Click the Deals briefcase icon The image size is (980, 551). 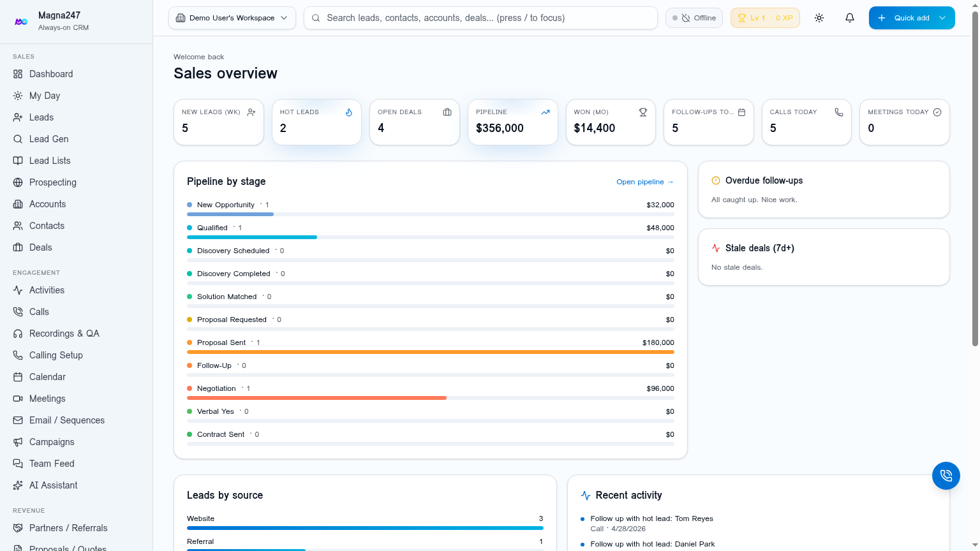18,247
